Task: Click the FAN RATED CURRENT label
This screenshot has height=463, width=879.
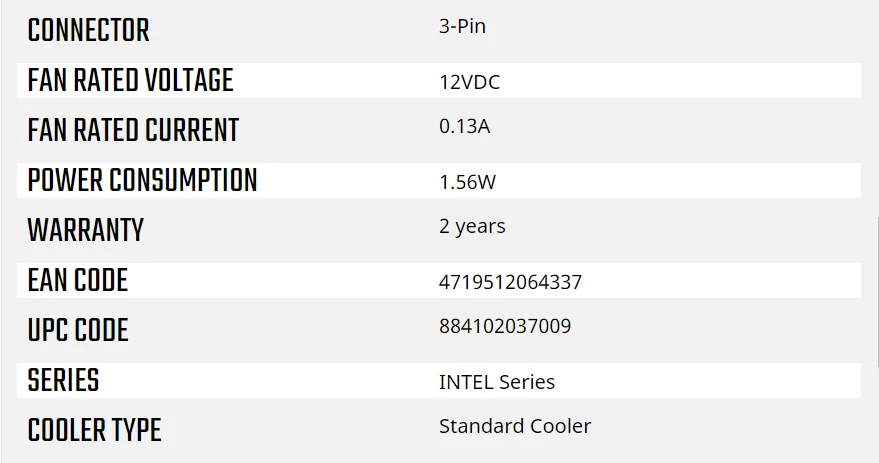Action: point(133,131)
